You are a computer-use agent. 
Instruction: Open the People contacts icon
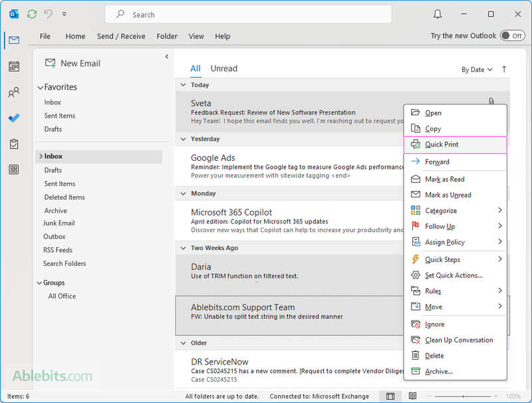tap(14, 92)
